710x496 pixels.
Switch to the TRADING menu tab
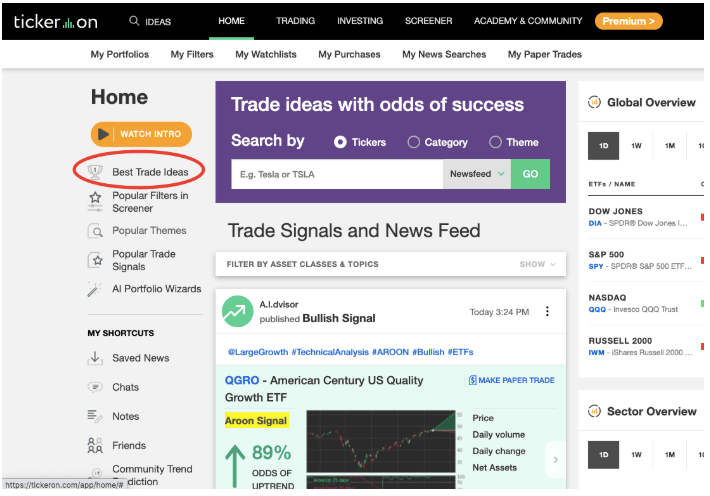click(295, 21)
